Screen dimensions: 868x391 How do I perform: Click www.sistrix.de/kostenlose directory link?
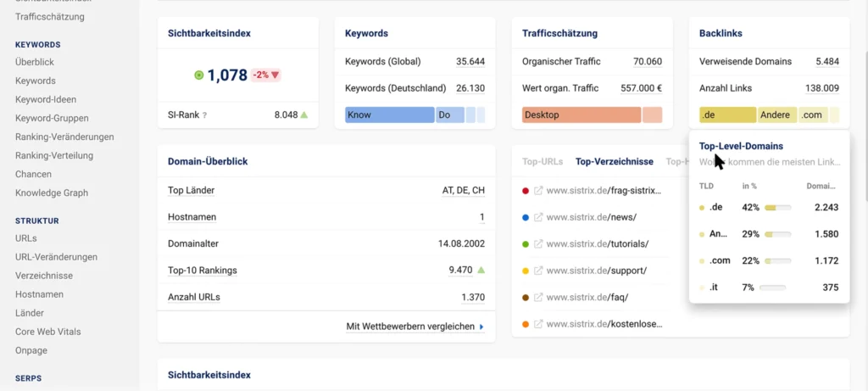click(x=604, y=324)
